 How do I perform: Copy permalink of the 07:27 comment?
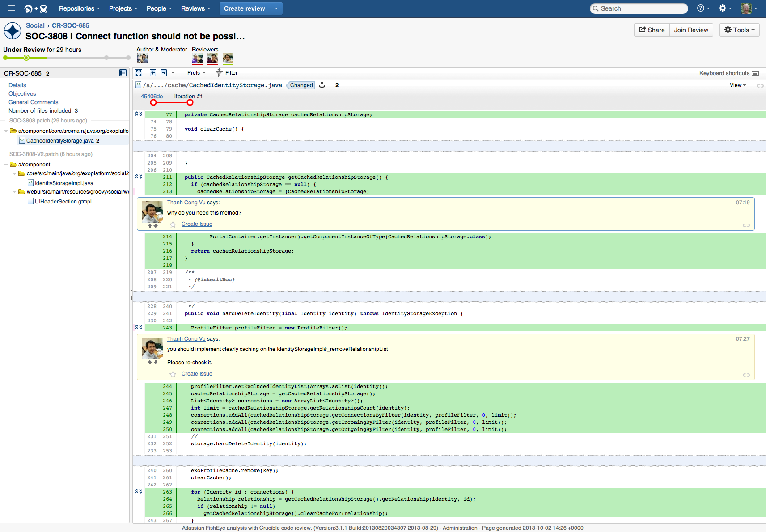[746, 375]
